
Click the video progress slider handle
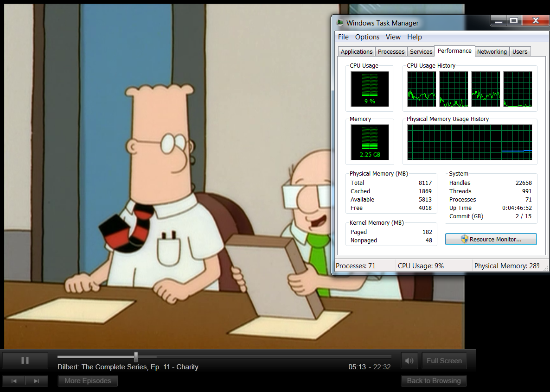[x=136, y=357]
